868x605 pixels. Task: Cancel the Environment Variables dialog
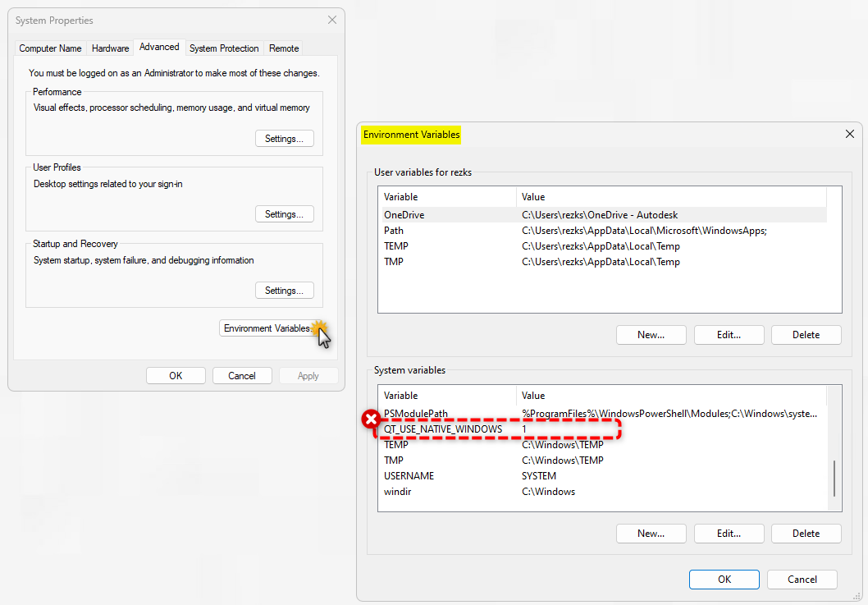click(802, 579)
